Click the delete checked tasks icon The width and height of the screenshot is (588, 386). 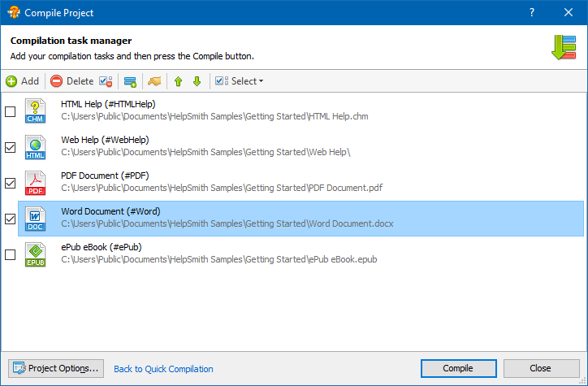tap(106, 81)
